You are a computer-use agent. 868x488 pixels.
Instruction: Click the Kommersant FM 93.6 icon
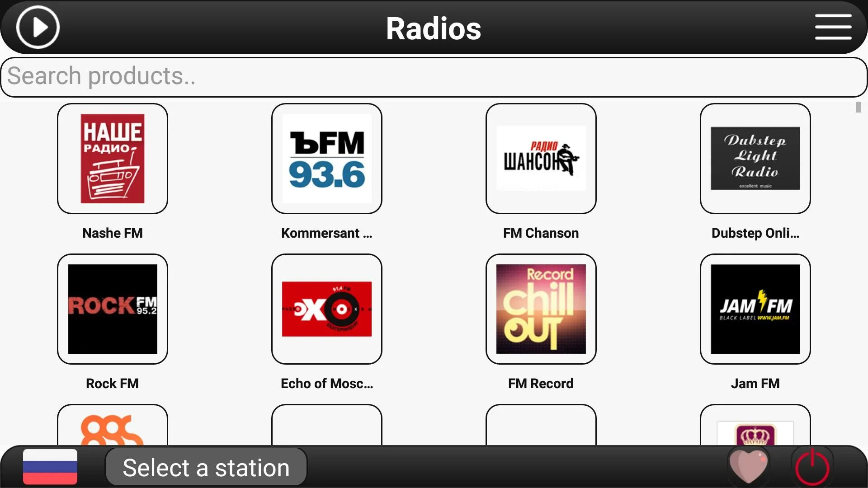pos(327,158)
